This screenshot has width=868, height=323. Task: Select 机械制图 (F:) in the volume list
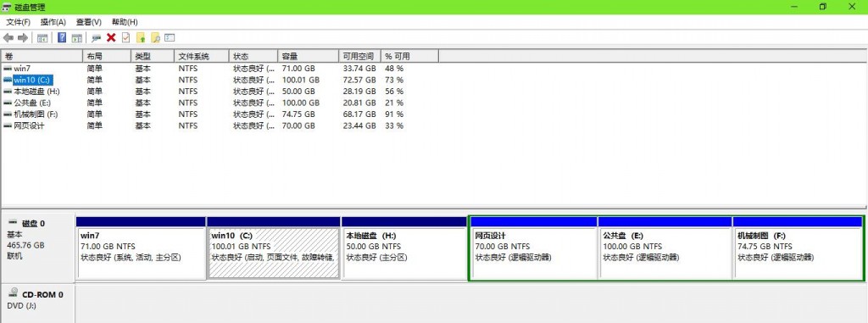[x=36, y=114]
